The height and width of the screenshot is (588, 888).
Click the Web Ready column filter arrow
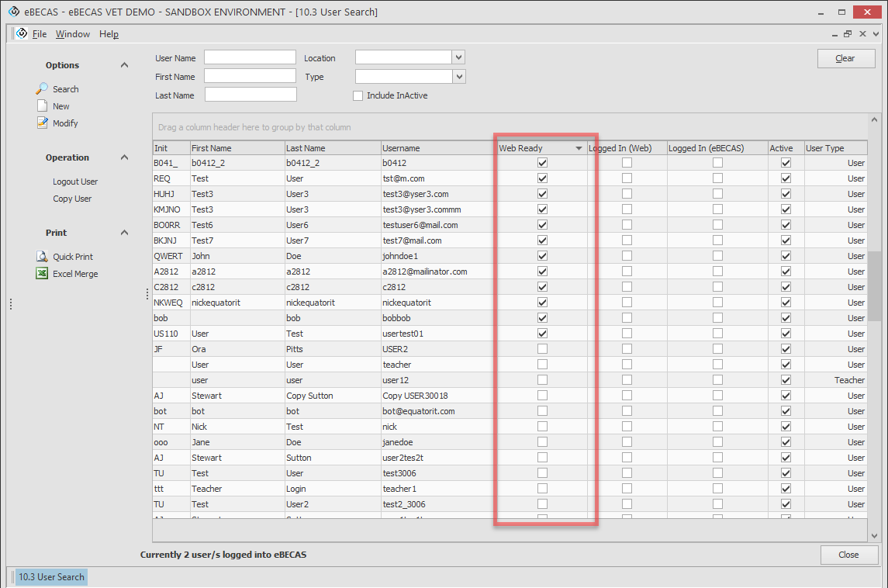pos(579,148)
